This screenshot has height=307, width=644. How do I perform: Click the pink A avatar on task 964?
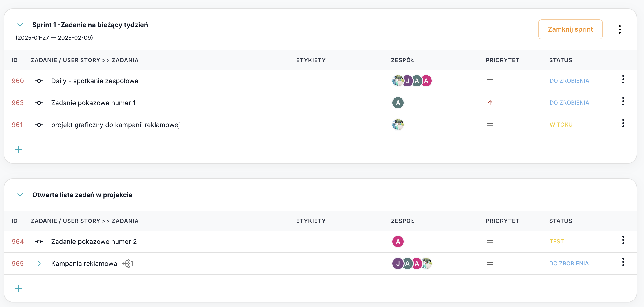tap(398, 241)
